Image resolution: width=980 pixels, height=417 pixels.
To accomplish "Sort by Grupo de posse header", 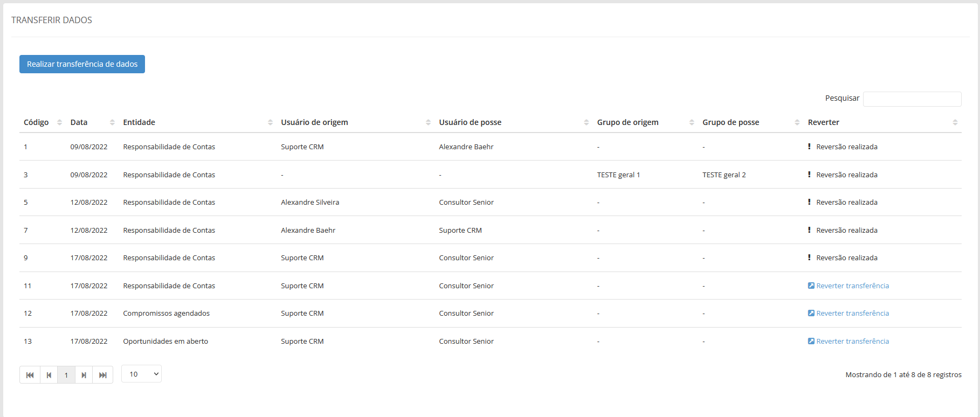I will [x=730, y=122].
